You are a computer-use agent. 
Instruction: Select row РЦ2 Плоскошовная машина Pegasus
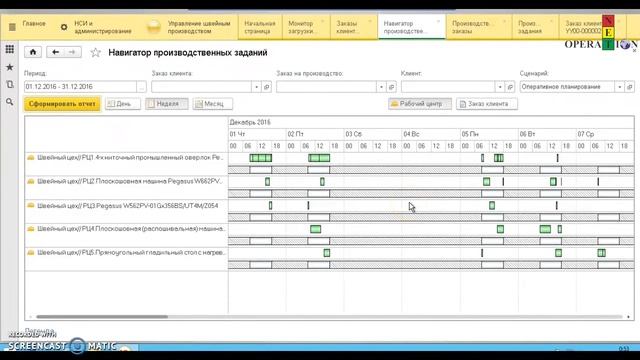click(126, 182)
